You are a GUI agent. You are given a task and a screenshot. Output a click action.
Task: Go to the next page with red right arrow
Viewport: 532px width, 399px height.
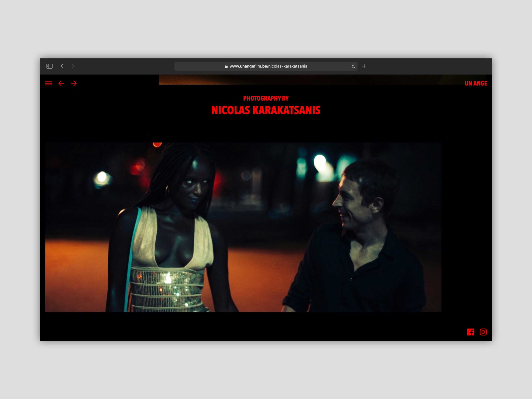[74, 83]
